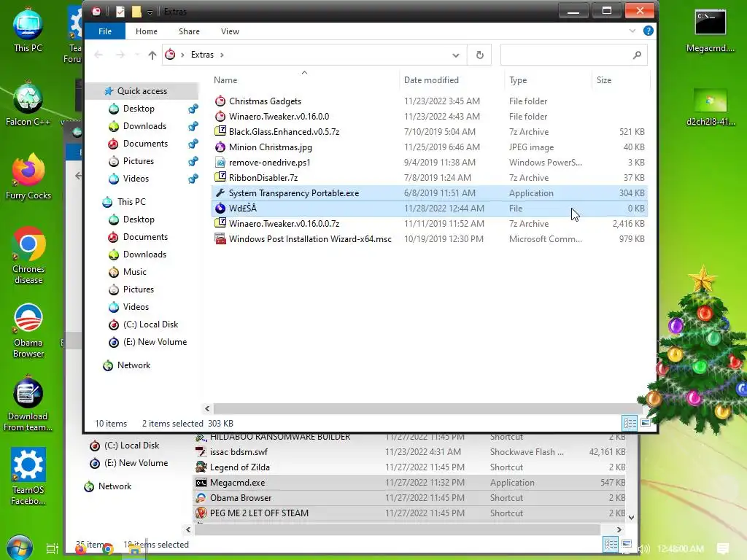Open (C:) Local Disk in Extras window
Viewport: 747px width, 560px height.
pyautogui.click(x=150, y=324)
